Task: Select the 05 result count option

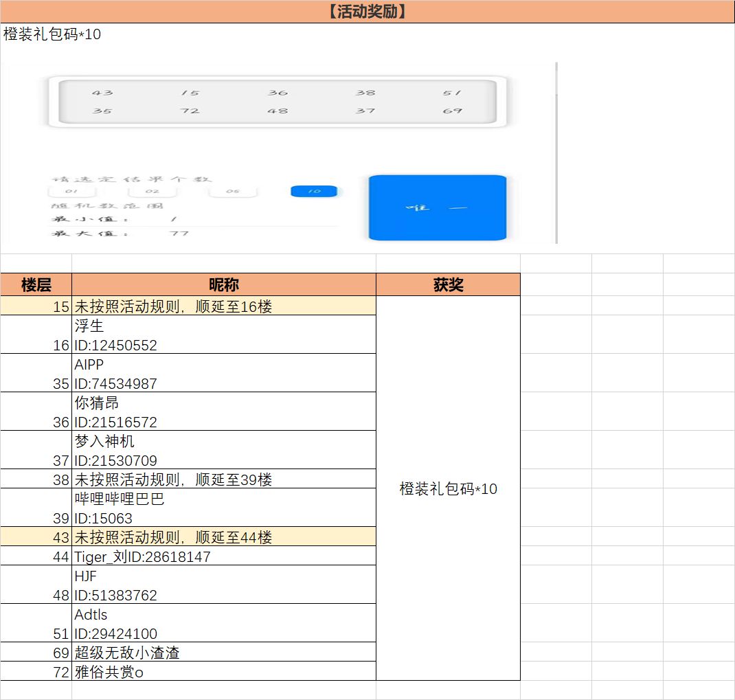Action: [233, 191]
